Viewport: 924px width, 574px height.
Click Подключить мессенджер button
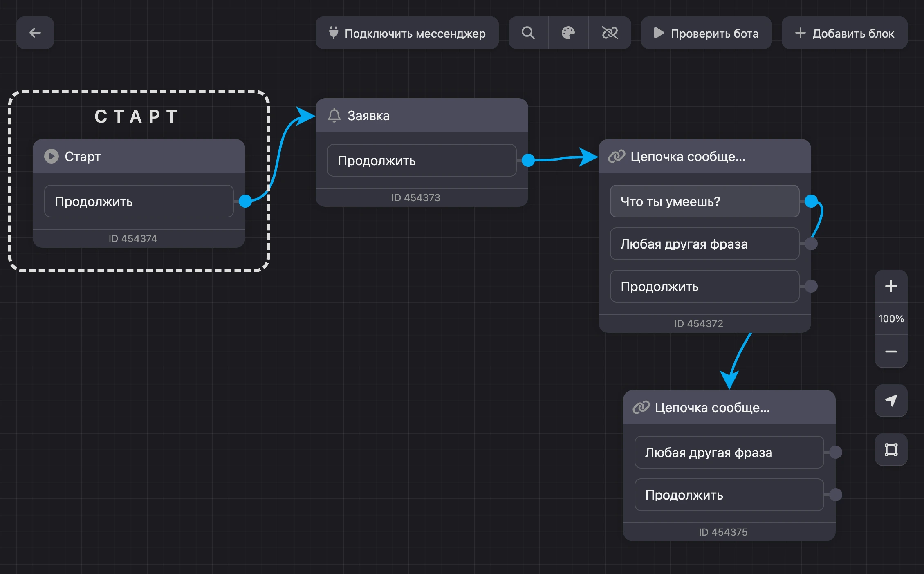point(407,33)
